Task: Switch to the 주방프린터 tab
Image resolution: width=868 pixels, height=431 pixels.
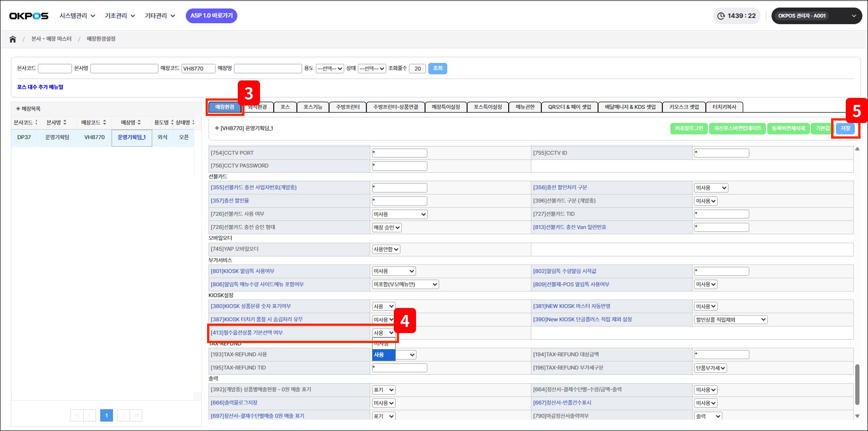Action: tap(347, 107)
